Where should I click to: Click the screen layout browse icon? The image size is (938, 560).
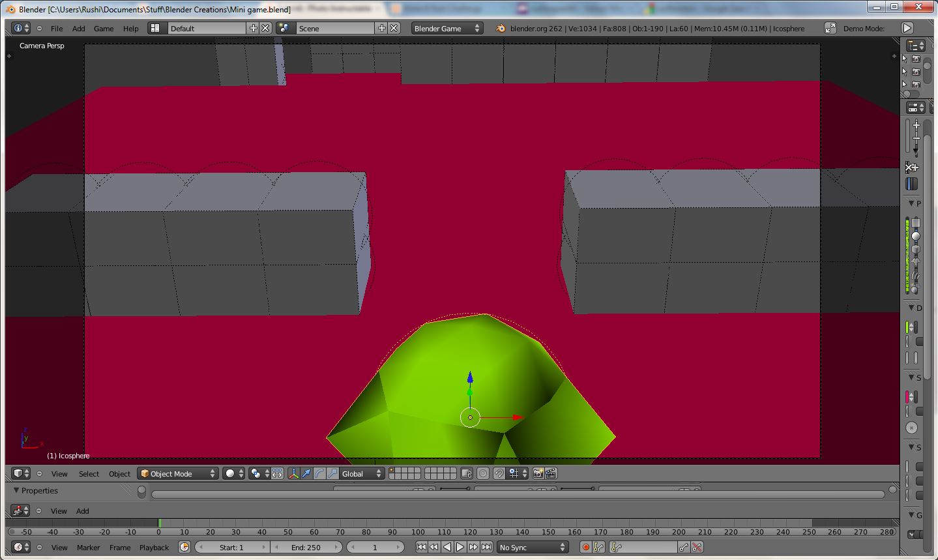click(x=156, y=28)
